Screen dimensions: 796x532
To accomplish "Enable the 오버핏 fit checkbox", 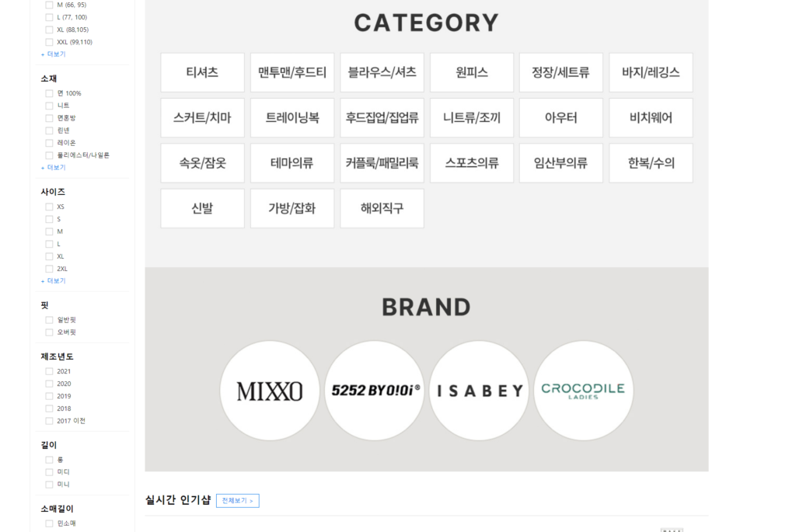I will point(49,332).
